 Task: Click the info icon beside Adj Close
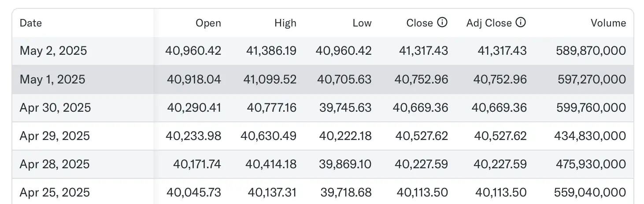pos(521,23)
